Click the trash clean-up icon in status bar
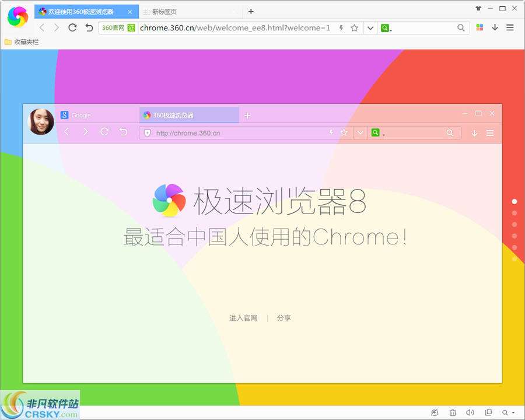 (453, 412)
